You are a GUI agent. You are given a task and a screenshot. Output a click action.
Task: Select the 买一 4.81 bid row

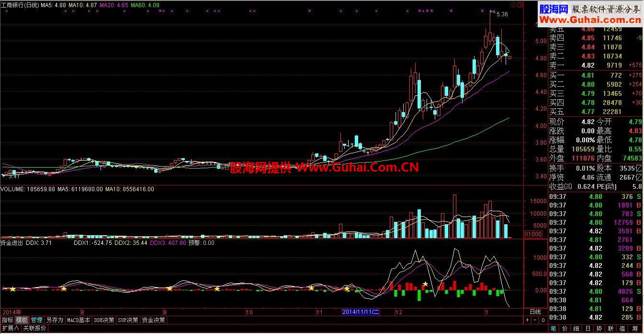[x=596, y=75]
